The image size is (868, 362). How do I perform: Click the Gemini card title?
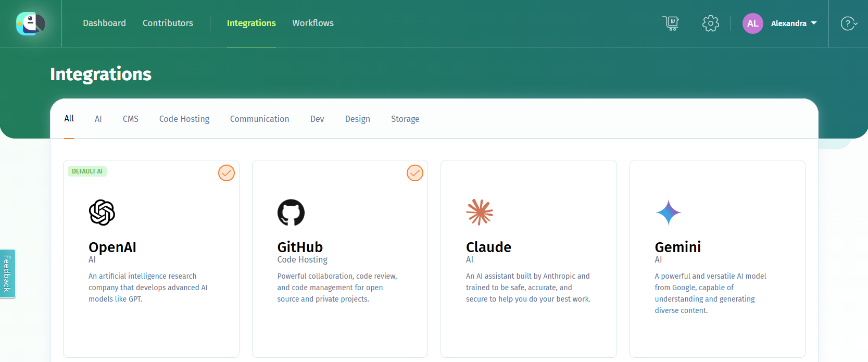[678, 247]
